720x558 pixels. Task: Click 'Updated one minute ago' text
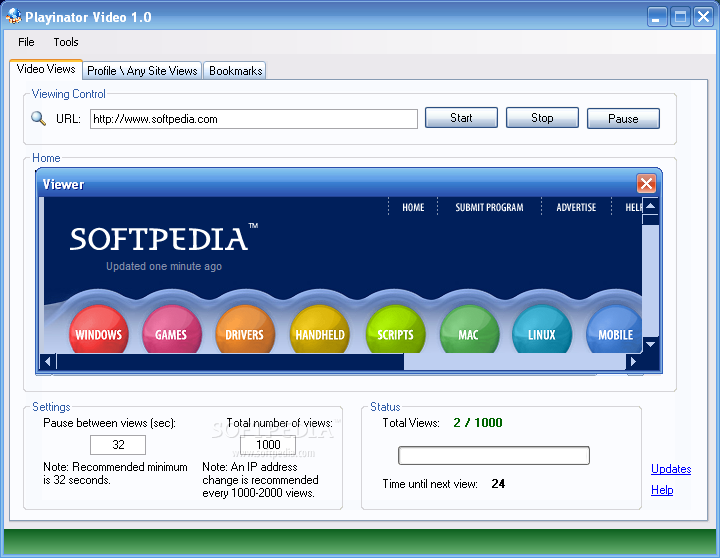click(164, 266)
